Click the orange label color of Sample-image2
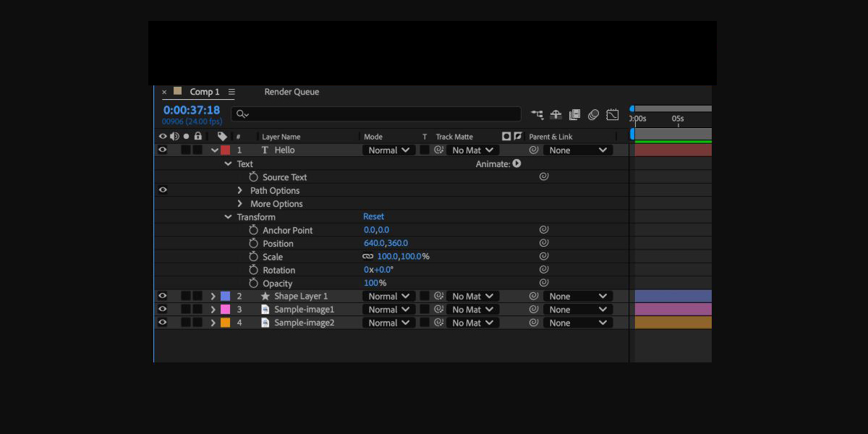Viewport: 868px width, 434px height. (x=225, y=323)
